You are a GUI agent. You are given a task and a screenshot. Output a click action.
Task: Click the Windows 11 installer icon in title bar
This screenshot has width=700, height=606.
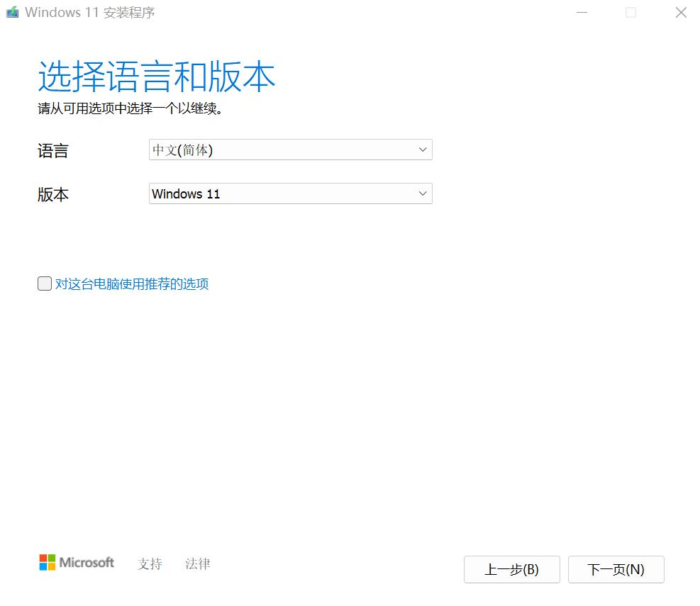[11, 12]
